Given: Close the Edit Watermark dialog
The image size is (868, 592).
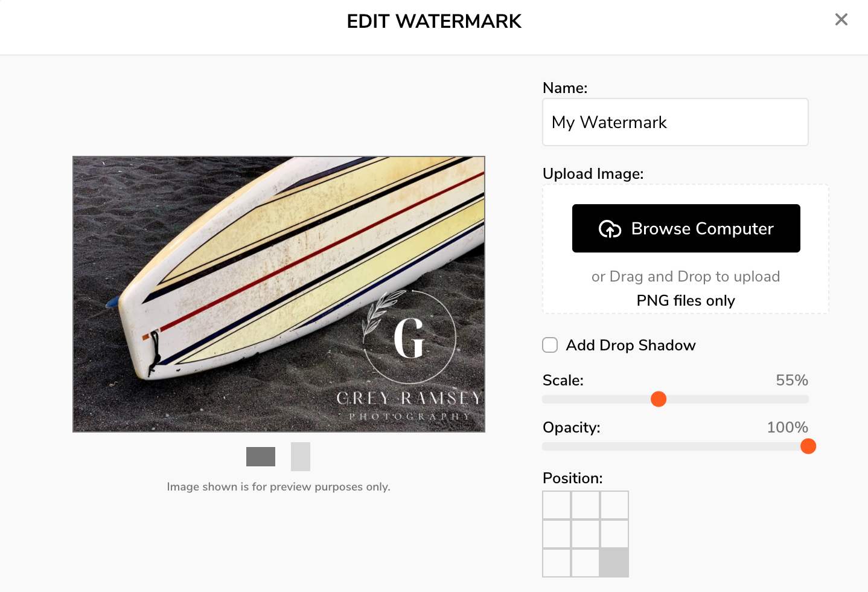Looking at the screenshot, I should click(x=841, y=20).
